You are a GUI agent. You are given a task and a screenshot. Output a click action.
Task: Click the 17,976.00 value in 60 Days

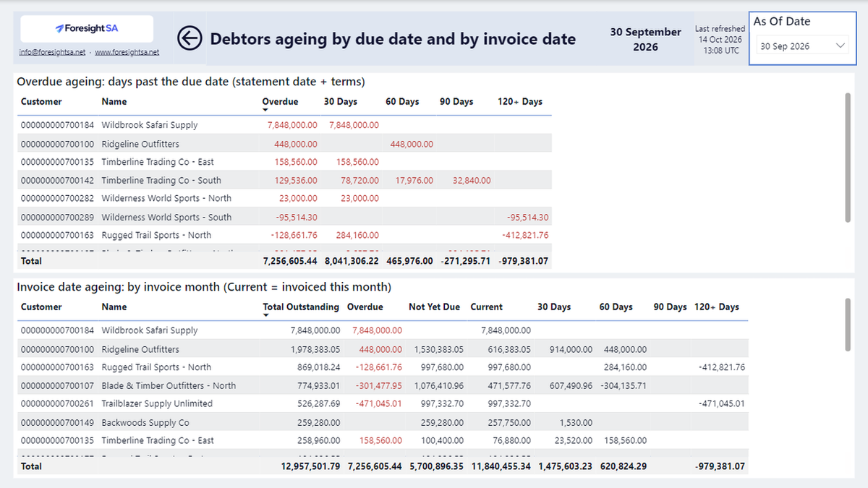(414, 180)
